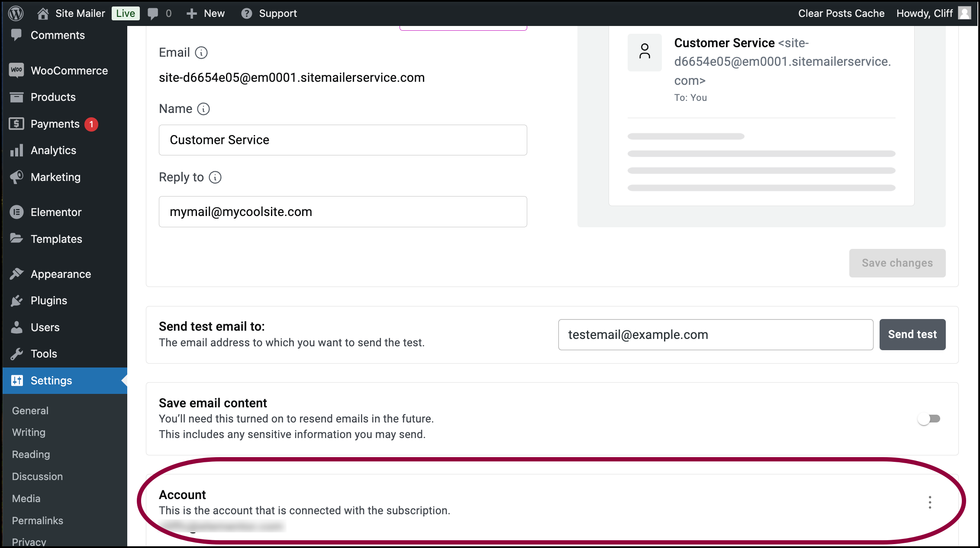The width and height of the screenshot is (980, 548).
Task: Click the Elementor icon in sidebar
Action: coord(17,211)
